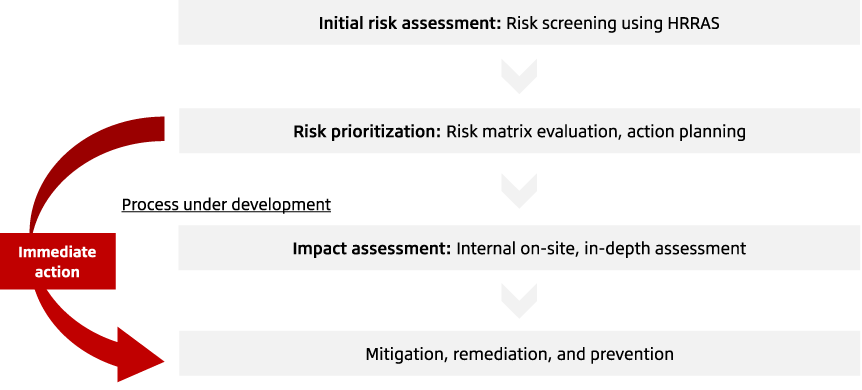Click the bold Initial risk assessment label
The width and height of the screenshot is (862, 390).
410,24
